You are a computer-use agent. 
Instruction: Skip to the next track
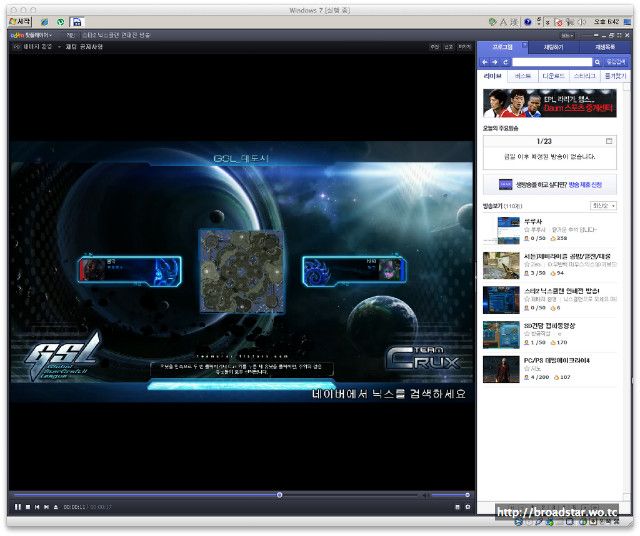47,507
